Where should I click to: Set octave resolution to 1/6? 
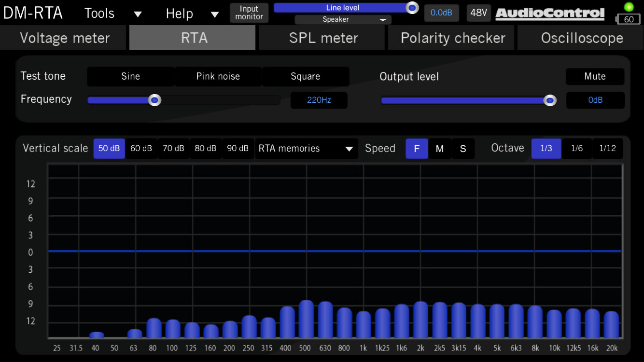(x=577, y=149)
